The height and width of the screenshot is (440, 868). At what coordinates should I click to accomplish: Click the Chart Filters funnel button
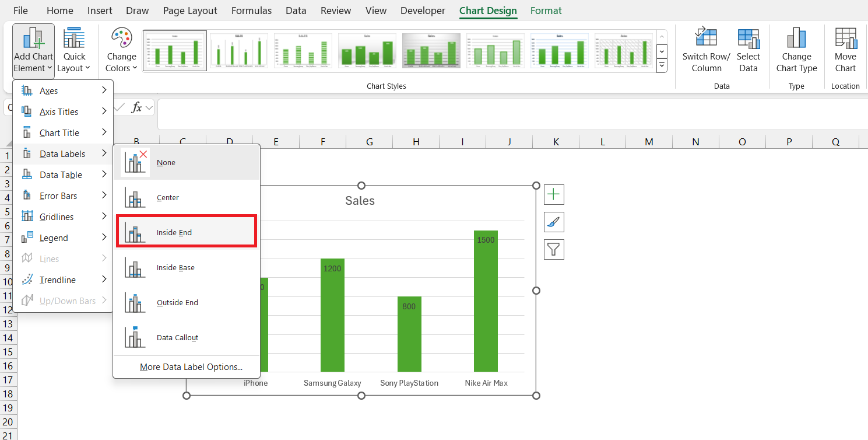coord(554,250)
